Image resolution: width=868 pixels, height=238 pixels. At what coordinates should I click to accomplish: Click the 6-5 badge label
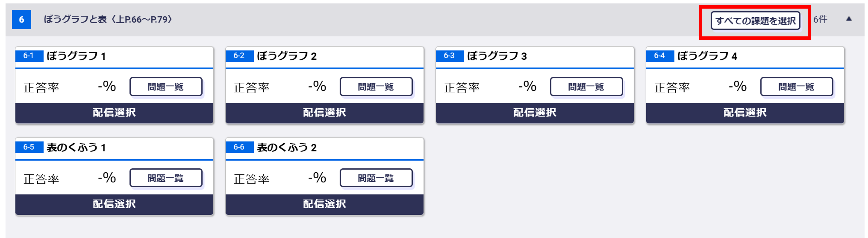29,147
